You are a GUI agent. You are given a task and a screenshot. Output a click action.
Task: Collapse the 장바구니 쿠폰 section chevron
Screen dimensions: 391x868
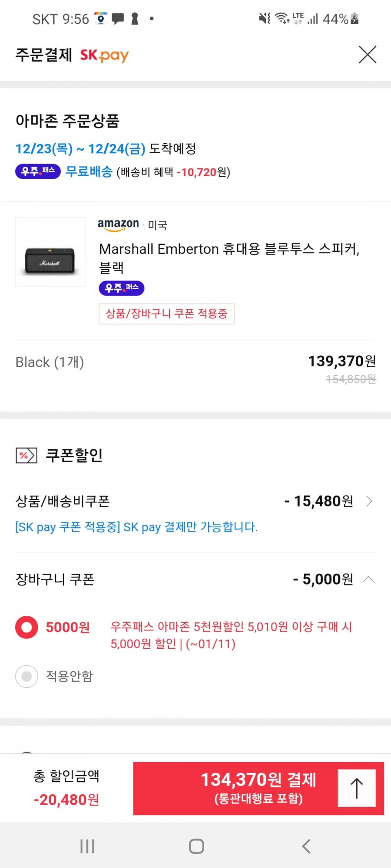click(x=368, y=579)
